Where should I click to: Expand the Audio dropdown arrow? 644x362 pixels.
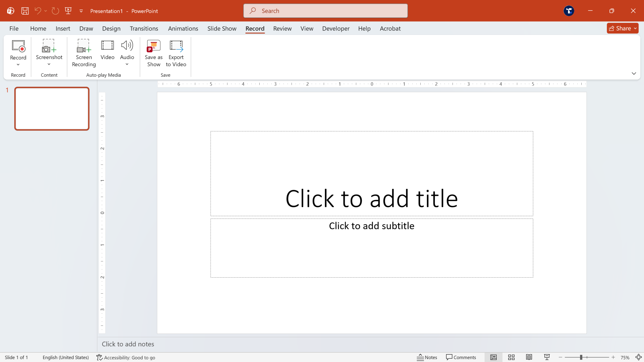[x=127, y=64]
